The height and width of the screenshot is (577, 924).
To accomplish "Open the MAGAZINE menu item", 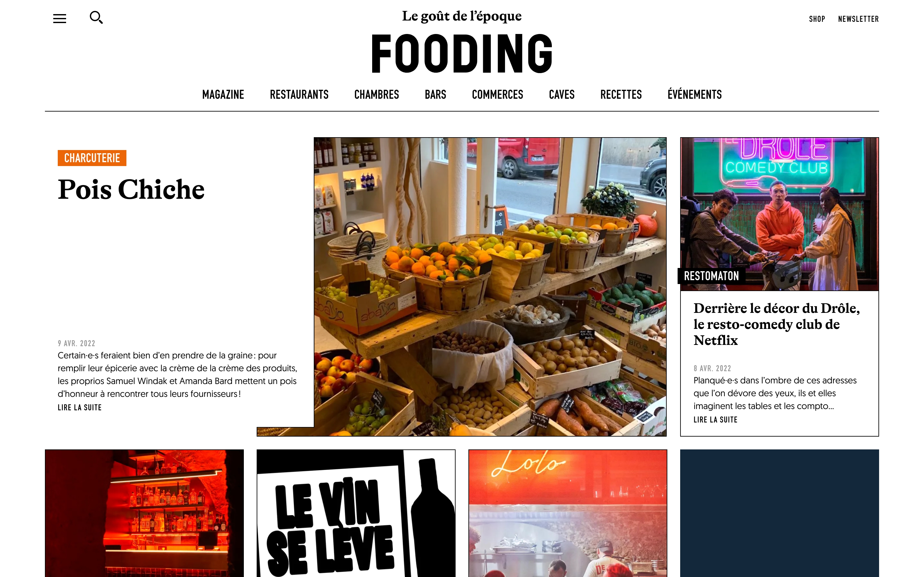I will [x=223, y=95].
